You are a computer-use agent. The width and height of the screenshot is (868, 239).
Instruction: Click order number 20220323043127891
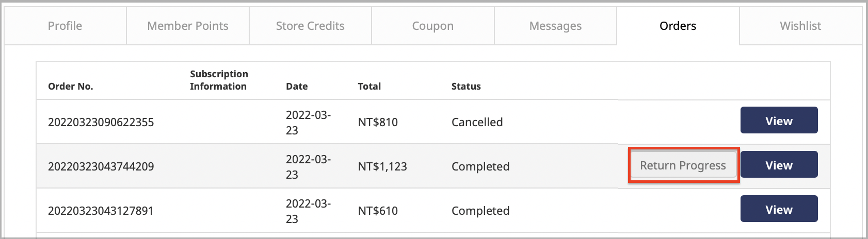click(101, 211)
